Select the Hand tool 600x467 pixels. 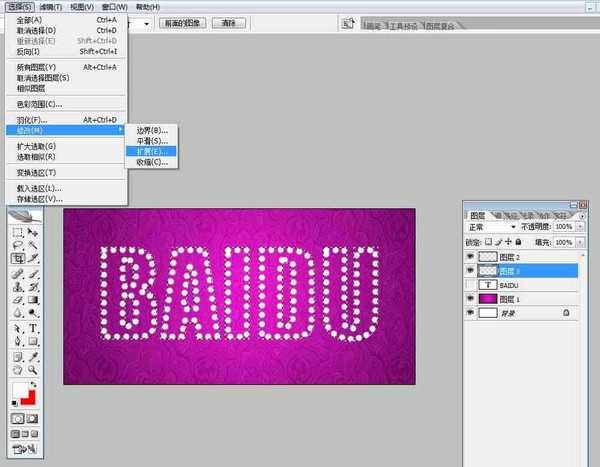(x=18, y=370)
